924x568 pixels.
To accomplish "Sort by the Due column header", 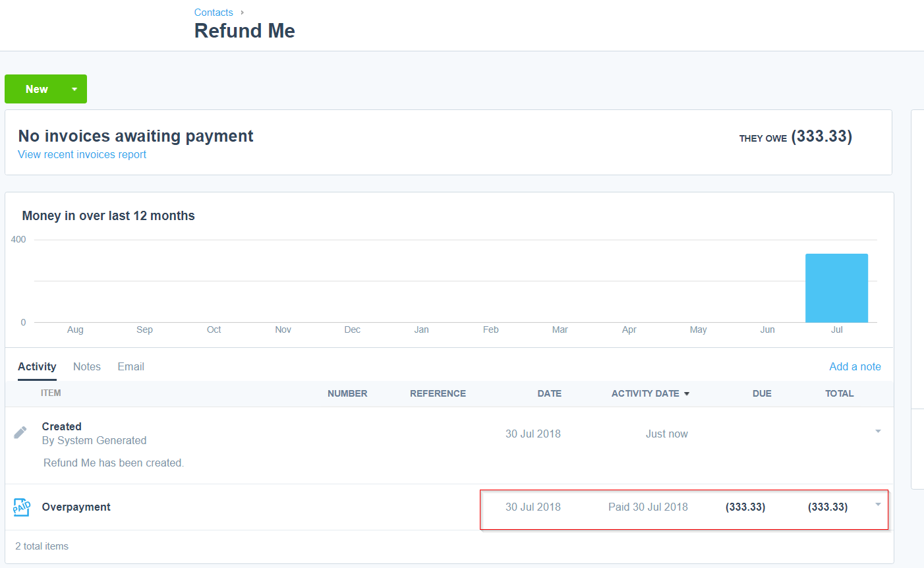I will point(762,394).
